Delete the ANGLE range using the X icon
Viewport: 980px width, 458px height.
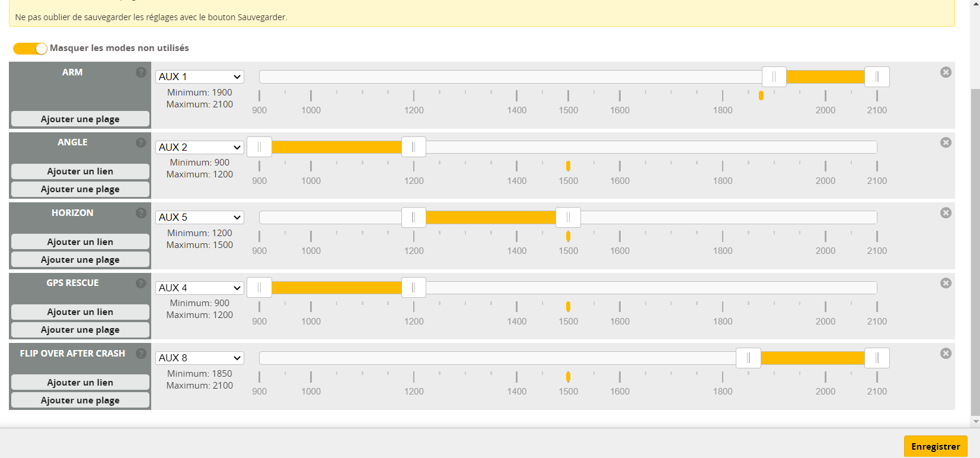946,142
